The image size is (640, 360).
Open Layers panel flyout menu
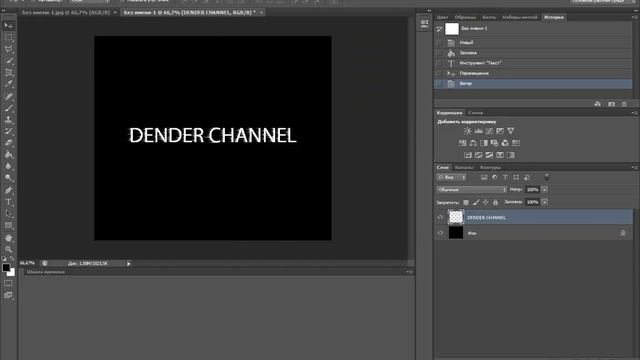(634, 167)
